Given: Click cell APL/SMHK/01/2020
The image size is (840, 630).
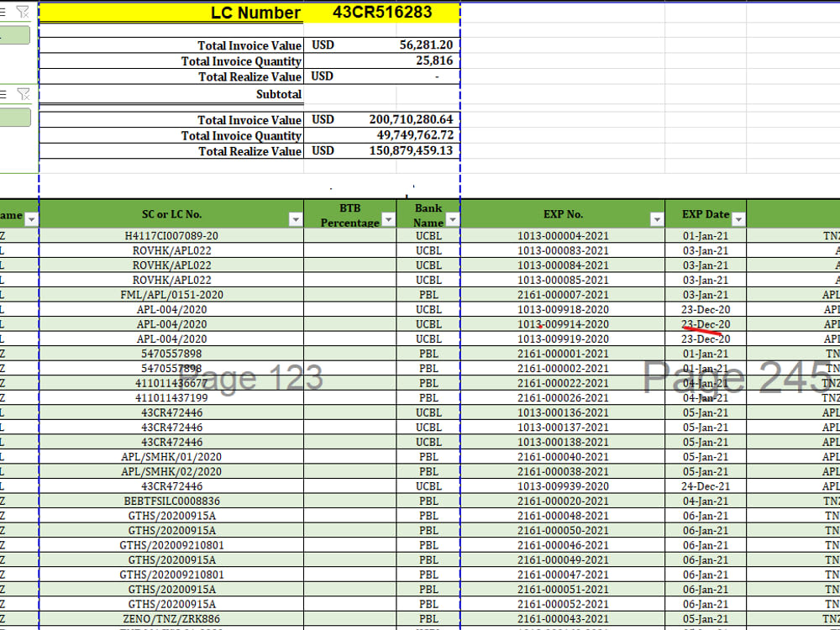Looking at the screenshot, I should 171,456.
